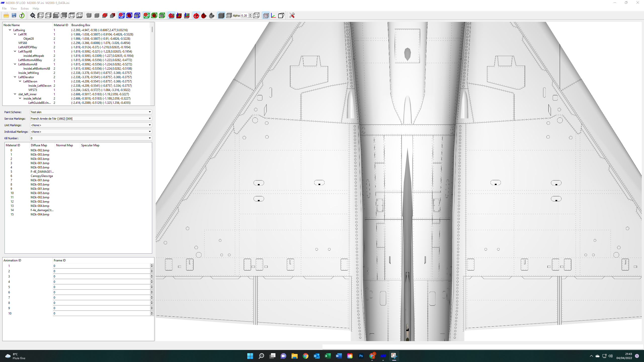Click the save floppy disk icon
The width and height of the screenshot is (644, 362).
[x=14, y=16]
